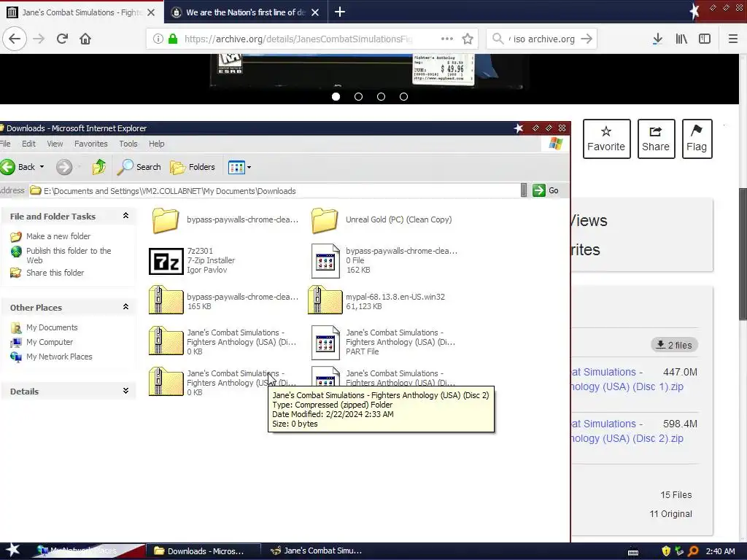Click the Explorer address path field
The width and height of the screenshot is (747, 560).
click(x=276, y=190)
